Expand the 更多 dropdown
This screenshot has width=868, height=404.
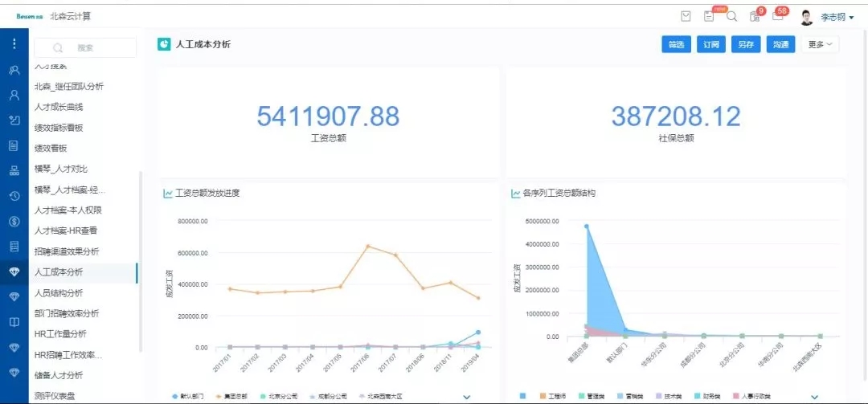pyautogui.click(x=820, y=45)
